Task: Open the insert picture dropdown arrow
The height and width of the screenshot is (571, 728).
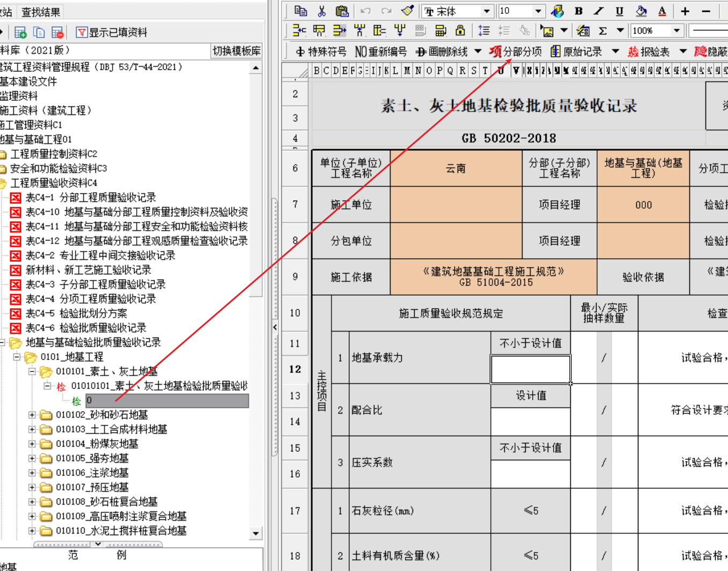Action: click(x=564, y=31)
